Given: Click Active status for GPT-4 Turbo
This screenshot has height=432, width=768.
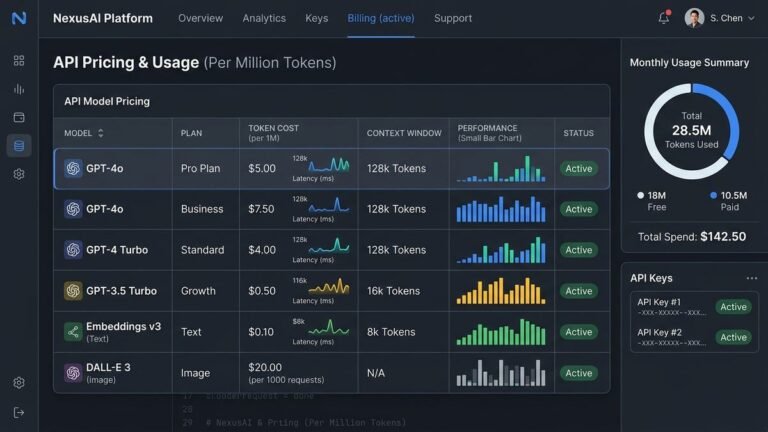Looking at the screenshot, I should pyautogui.click(x=578, y=250).
